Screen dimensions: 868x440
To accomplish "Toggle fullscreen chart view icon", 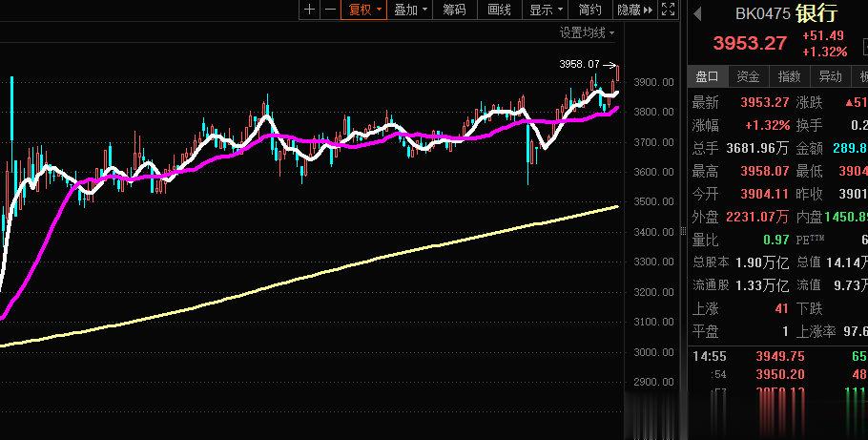I will (x=668, y=10).
